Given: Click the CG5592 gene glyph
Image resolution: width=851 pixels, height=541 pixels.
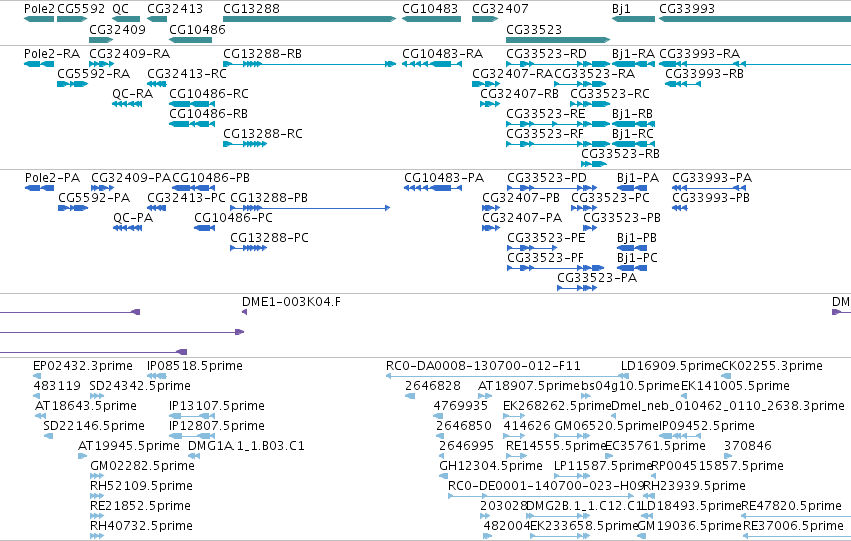Looking at the screenshot, I should [x=72, y=19].
